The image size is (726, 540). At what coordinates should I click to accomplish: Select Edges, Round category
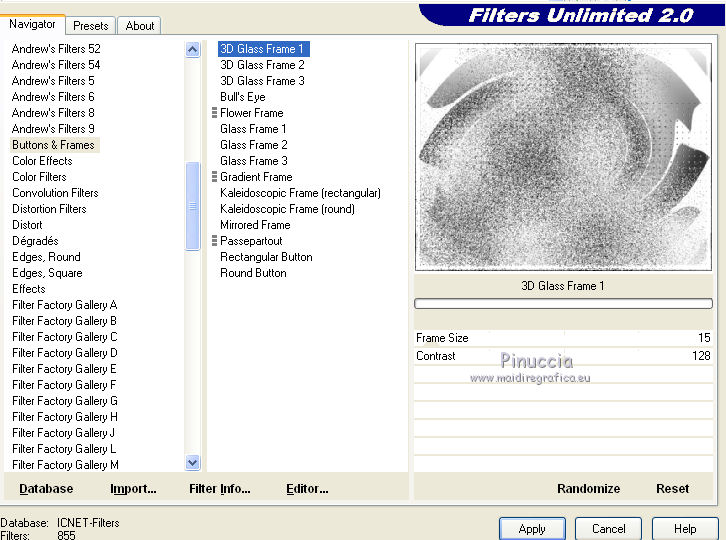point(46,257)
